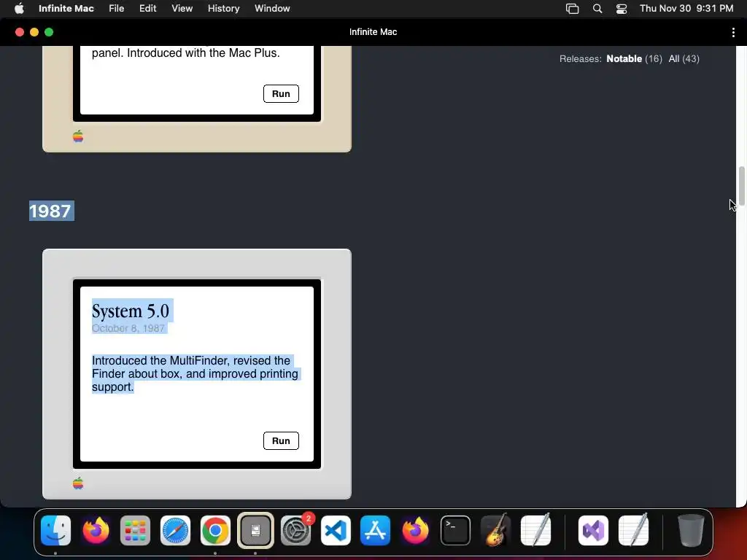
Task: Open the Window menu
Action: click(x=272, y=8)
